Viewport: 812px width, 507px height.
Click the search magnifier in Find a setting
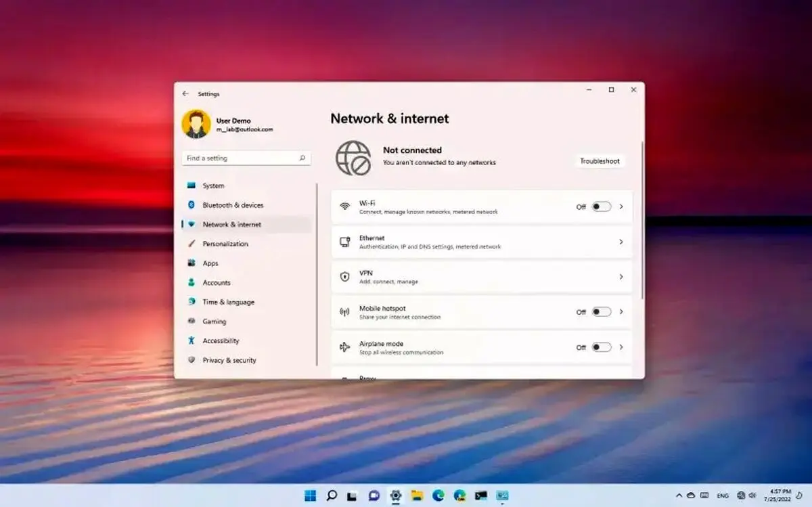[302, 158]
